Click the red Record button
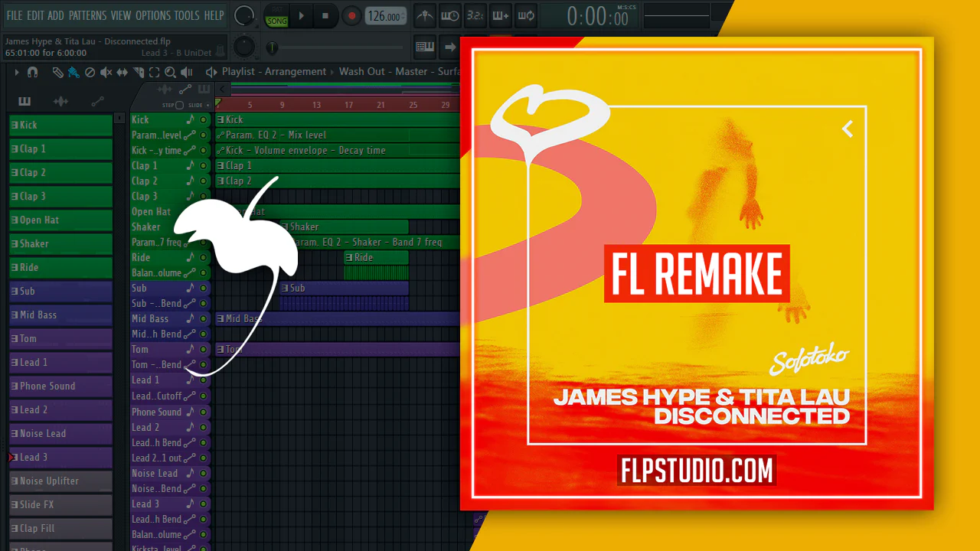 [x=351, y=15]
